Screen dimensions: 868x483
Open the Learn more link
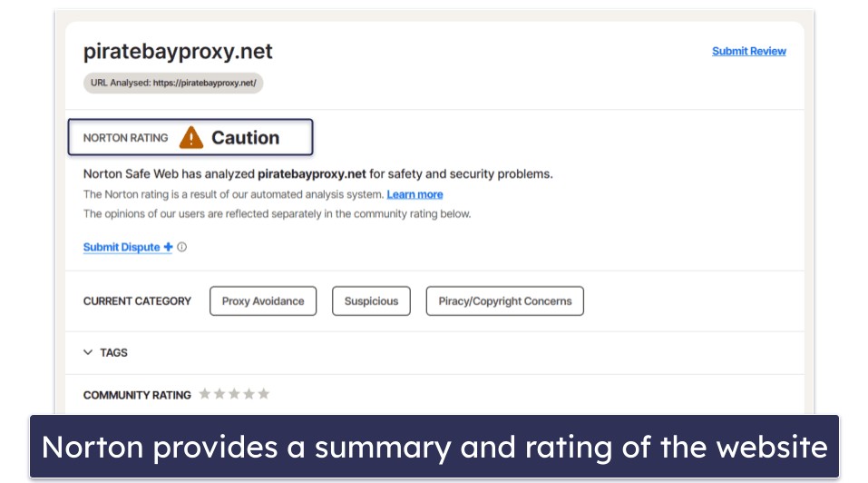(x=414, y=194)
